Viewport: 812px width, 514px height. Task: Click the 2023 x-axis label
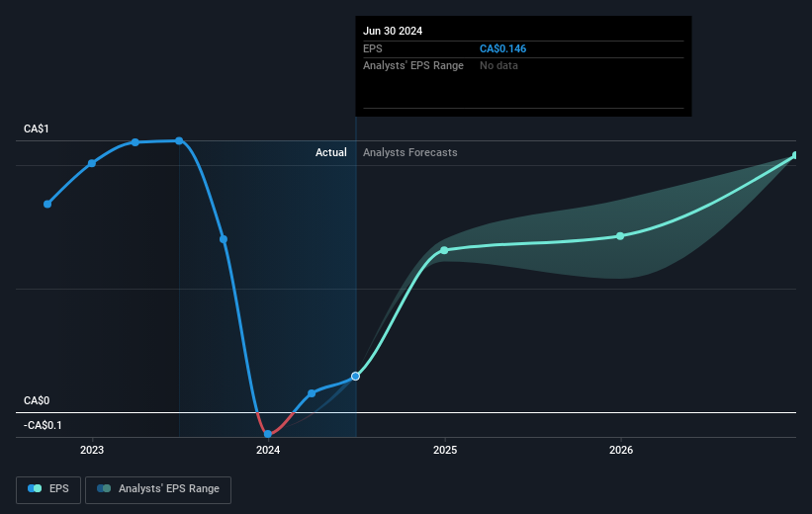92,451
